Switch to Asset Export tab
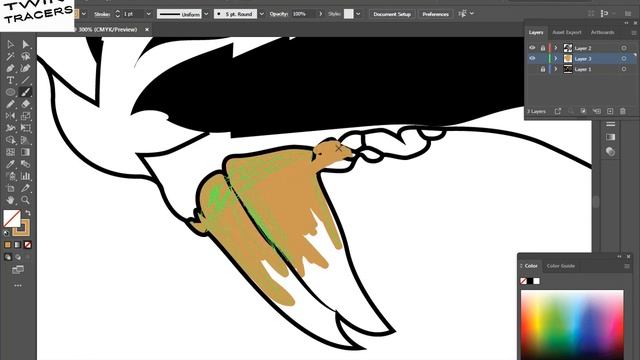 click(567, 32)
